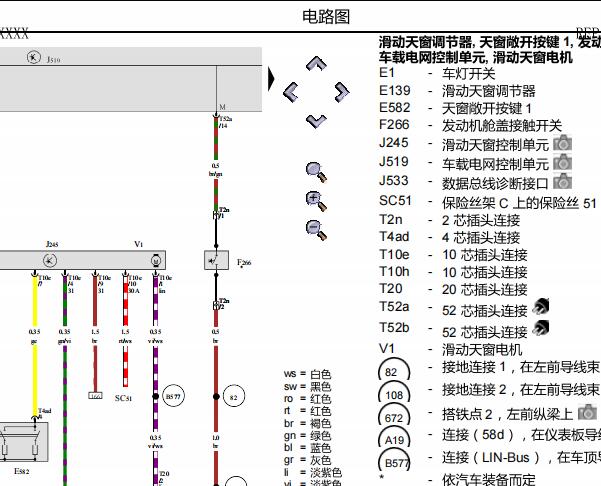Screen dimensions: 601x486
Task: Click the F266 switch symbol in diagram
Action: (x=216, y=260)
